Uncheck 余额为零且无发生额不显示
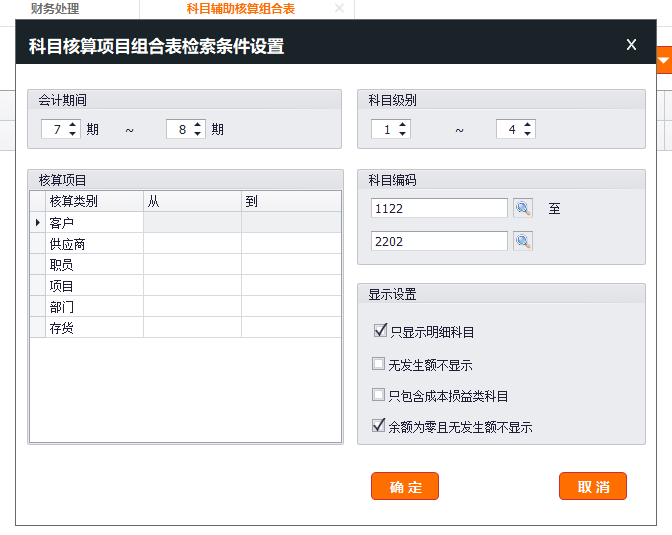 pyautogui.click(x=379, y=426)
